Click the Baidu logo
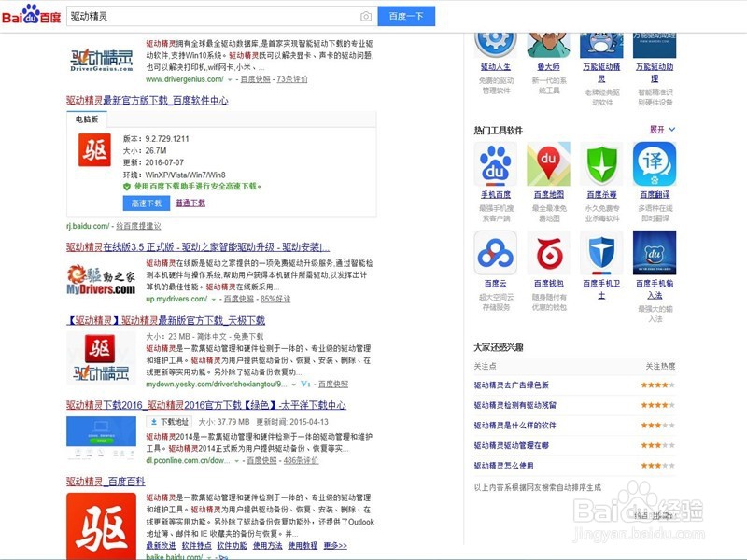This screenshot has width=747, height=560. [x=32, y=15]
